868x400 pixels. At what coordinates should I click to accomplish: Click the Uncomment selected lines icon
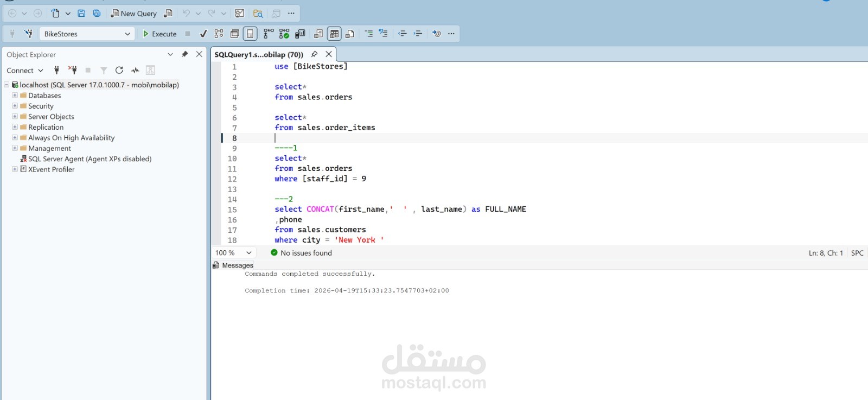tap(383, 34)
